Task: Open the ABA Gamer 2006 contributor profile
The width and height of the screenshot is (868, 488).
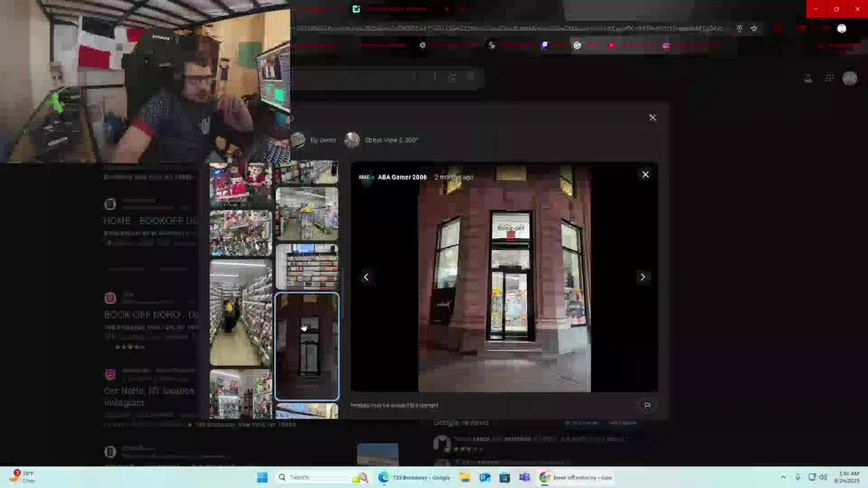Action: click(402, 177)
